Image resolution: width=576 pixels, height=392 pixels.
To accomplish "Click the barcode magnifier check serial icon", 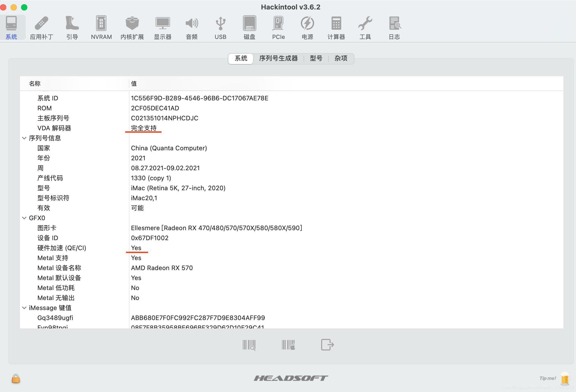I will (x=249, y=345).
